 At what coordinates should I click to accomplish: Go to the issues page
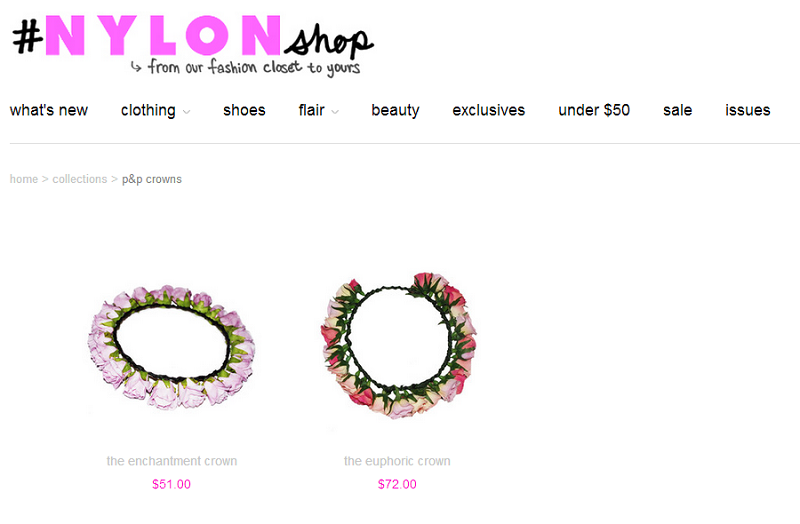(748, 110)
